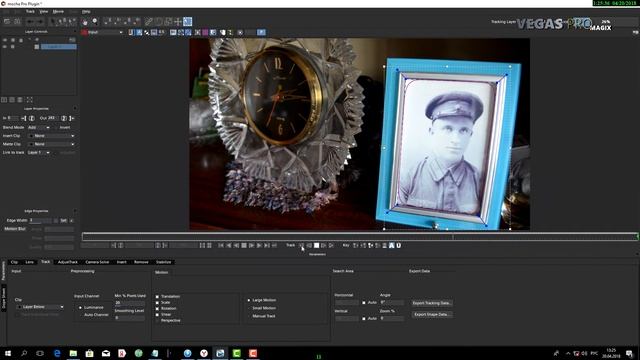Open the Layer Below clip dropdown
The height and width of the screenshot is (360, 640).
pos(40,307)
